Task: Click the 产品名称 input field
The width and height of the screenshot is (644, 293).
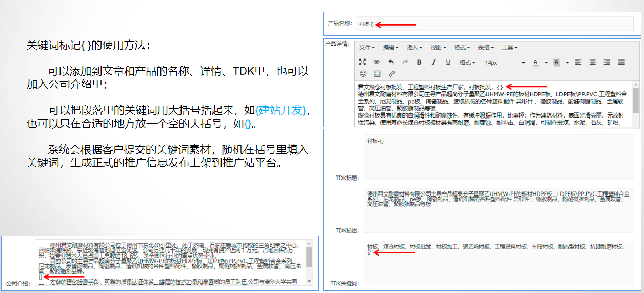Action: [x=495, y=24]
